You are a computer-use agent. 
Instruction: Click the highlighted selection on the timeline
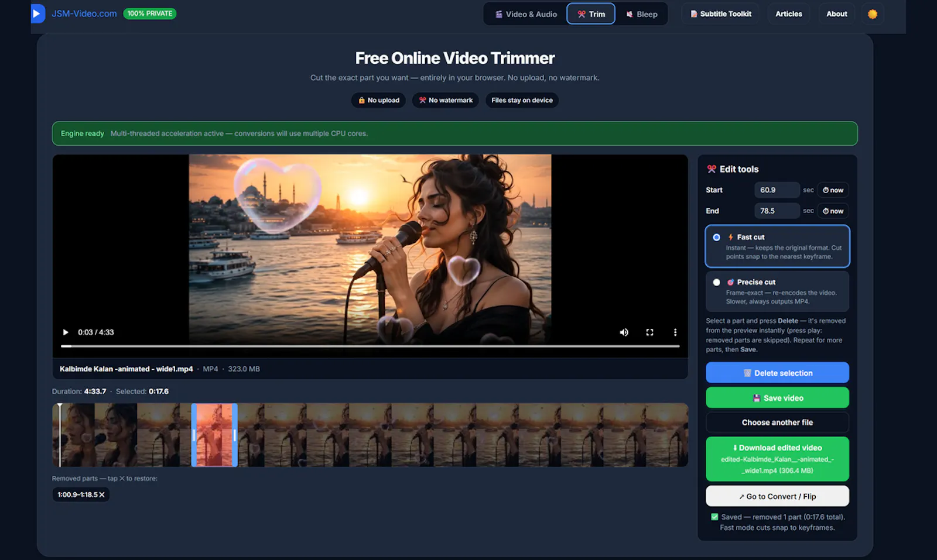tap(214, 435)
